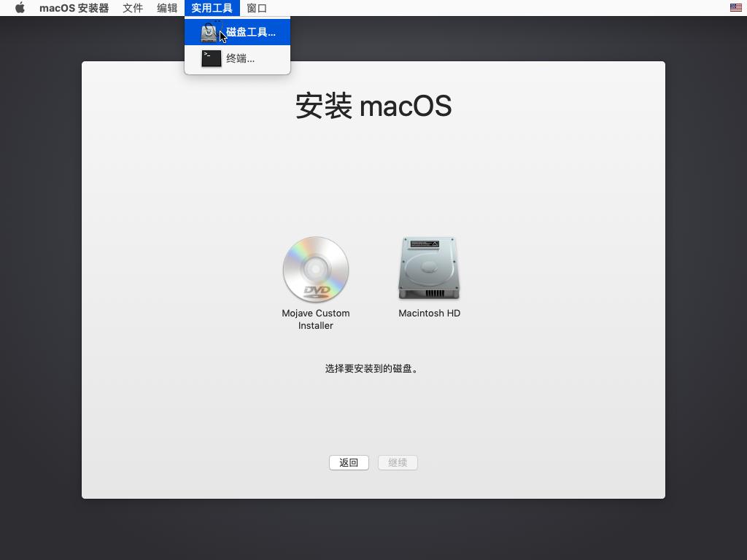
Task: Open the 编辑 menu
Action: point(169,8)
